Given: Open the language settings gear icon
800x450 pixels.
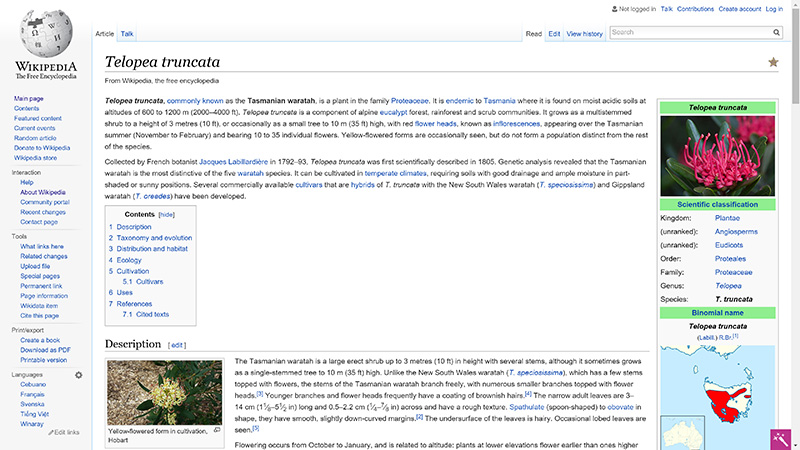Looking at the screenshot, I should [79, 375].
